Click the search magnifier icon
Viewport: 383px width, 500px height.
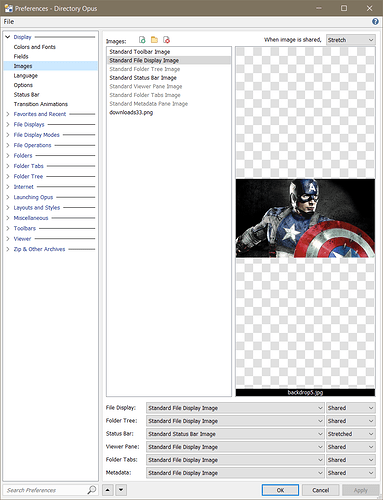91,490
